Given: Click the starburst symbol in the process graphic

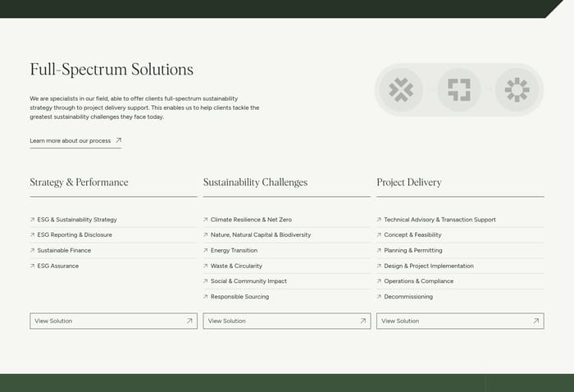Looking at the screenshot, I should tap(517, 89).
